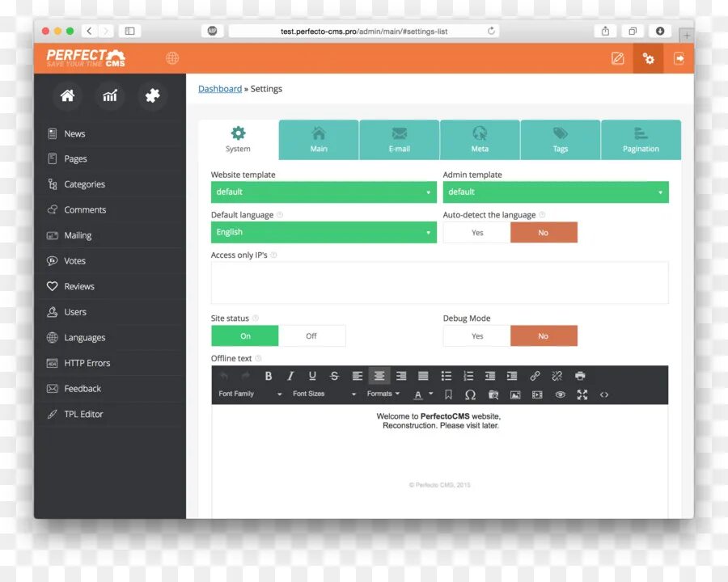Open Categories in the sidebar

pos(110,184)
